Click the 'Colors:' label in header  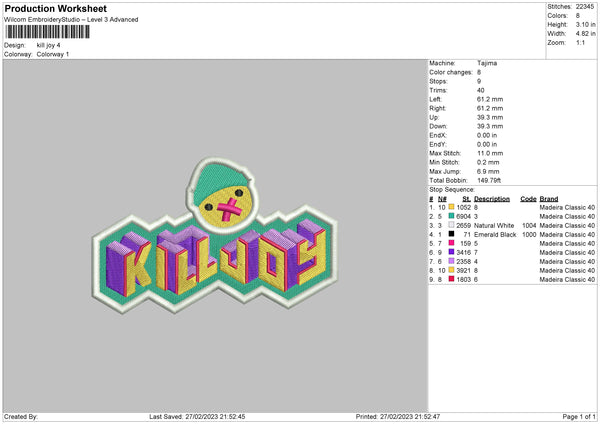pyautogui.click(x=558, y=16)
